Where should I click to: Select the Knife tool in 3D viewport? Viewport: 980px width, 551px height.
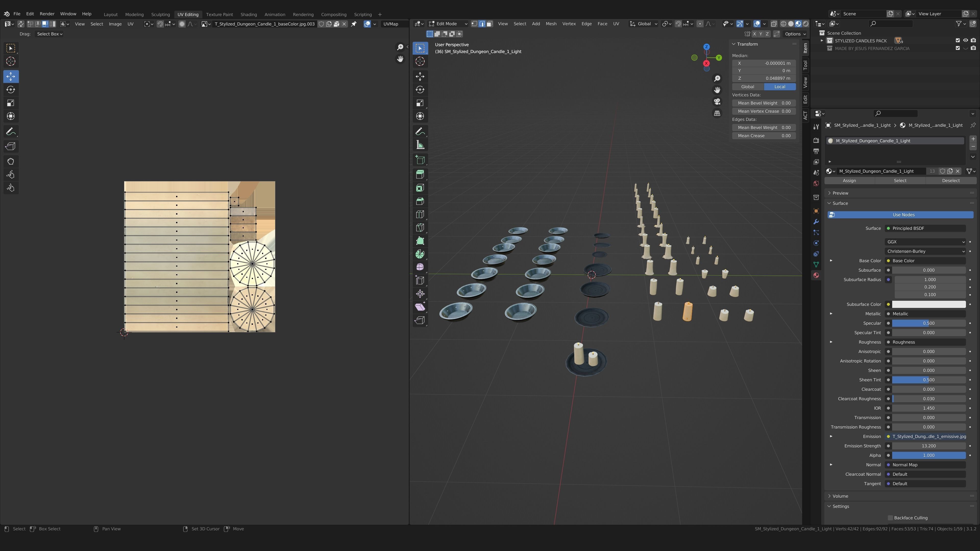click(420, 227)
